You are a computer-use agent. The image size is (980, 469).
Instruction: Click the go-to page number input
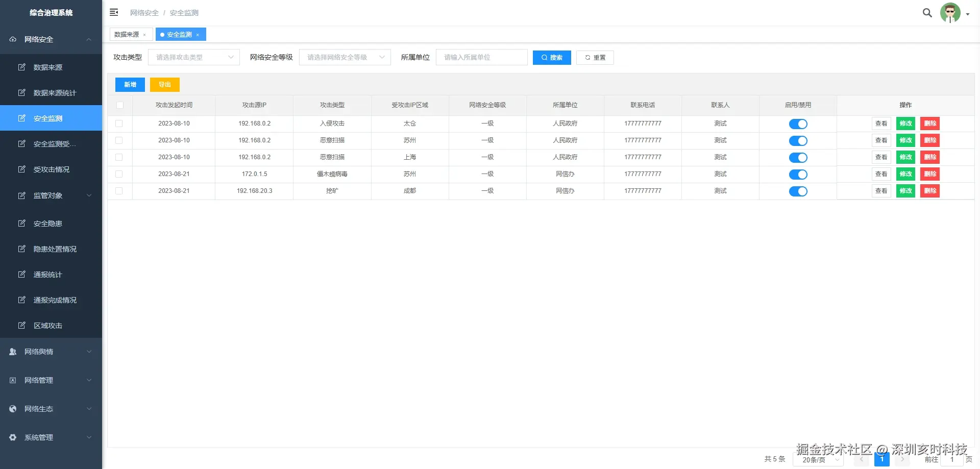pyautogui.click(x=952, y=459)
